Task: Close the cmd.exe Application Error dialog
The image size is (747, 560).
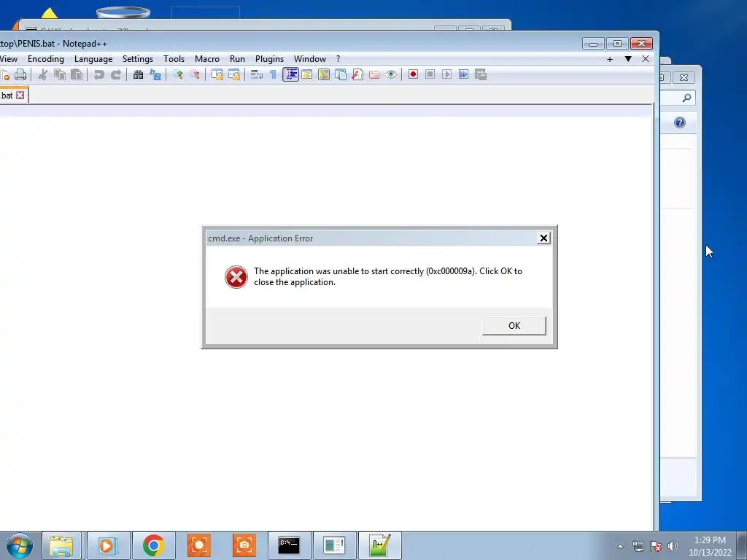Action: tap(543, 238)
